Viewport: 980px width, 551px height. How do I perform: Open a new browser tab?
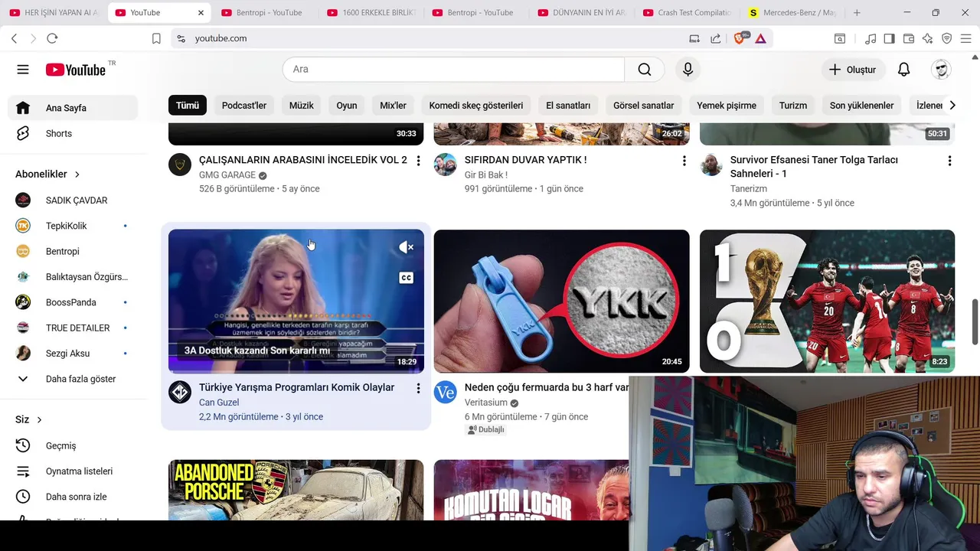pyautogui.click(x=857, y=13)
